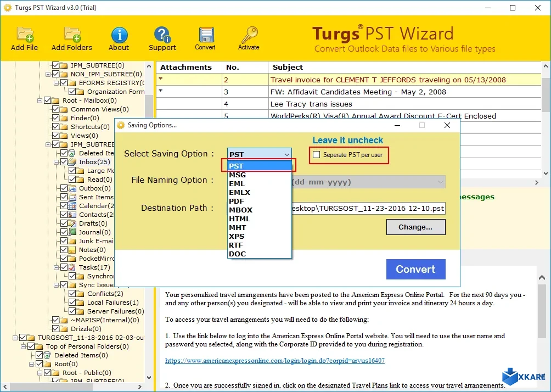The height and width of the screenshot is (392, 551).
Task: Click the Drafts(0) folder icon
Action: [72, 223]
